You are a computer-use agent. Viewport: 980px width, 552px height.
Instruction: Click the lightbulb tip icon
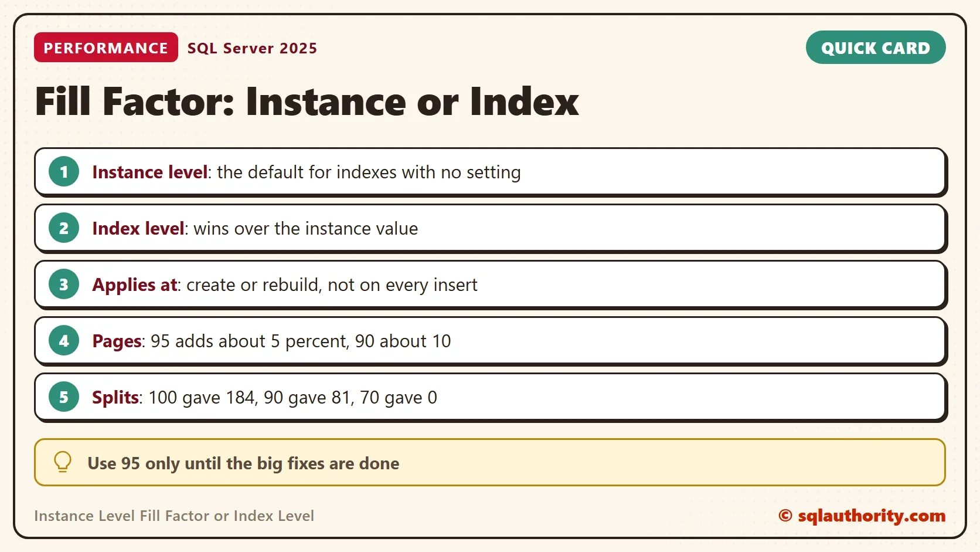tap(63, 462)
